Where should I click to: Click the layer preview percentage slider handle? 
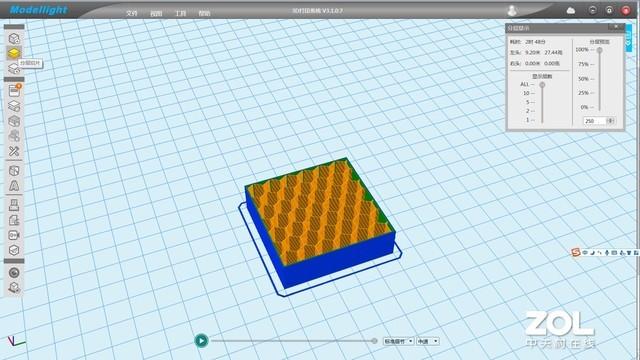click(x=599, y=50)
